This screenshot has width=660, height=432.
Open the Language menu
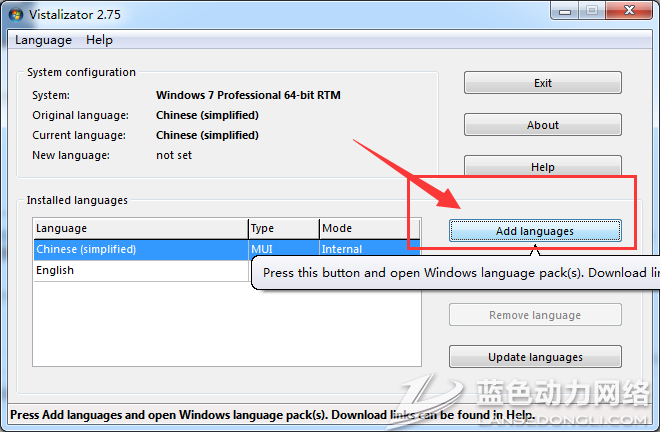pyautogui.click(x=43, y=40)
